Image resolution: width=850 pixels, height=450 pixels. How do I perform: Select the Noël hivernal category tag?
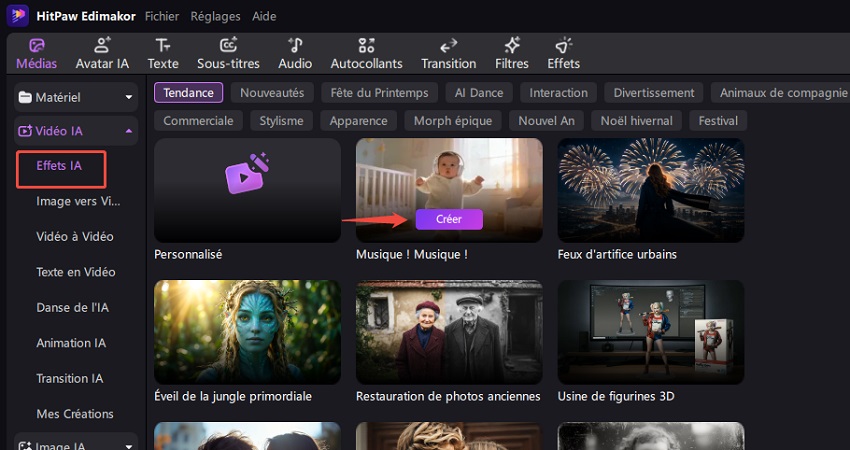636,121
